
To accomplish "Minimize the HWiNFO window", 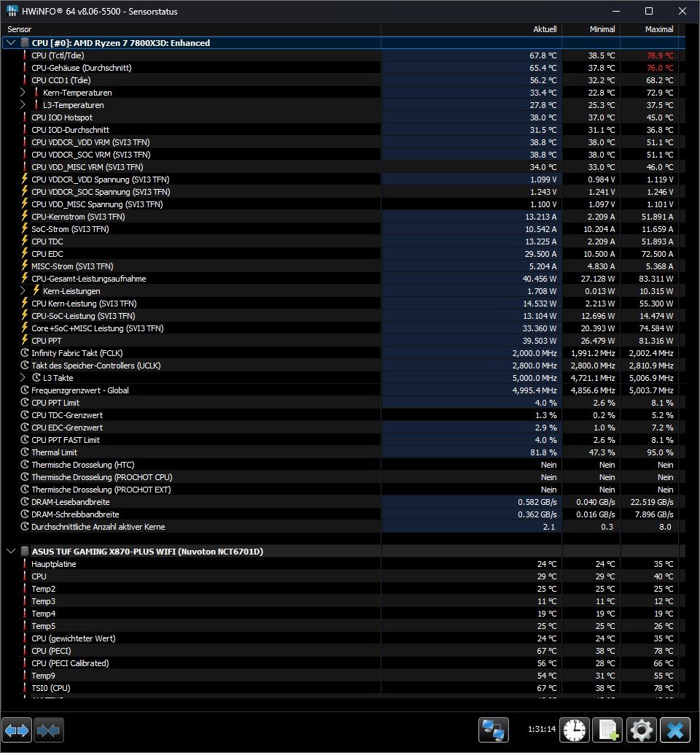I will coord(617,11).
